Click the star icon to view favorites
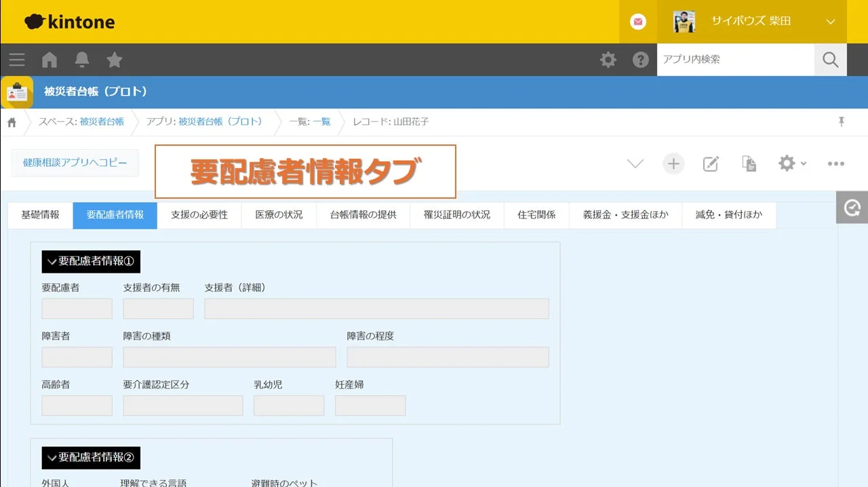868x487 pixels. [x=114, y=60]
